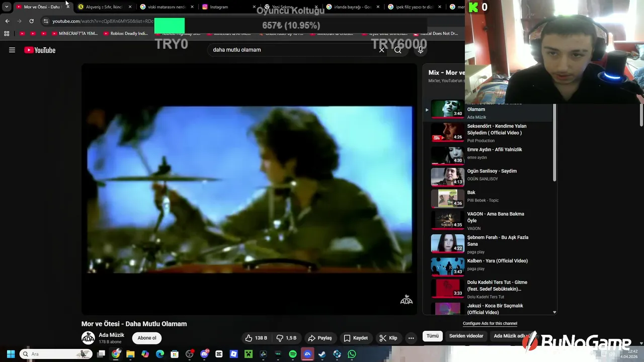Play Pilli Bebek's Bak in the mix
The image size is (644, 362).
click(488, 198)
